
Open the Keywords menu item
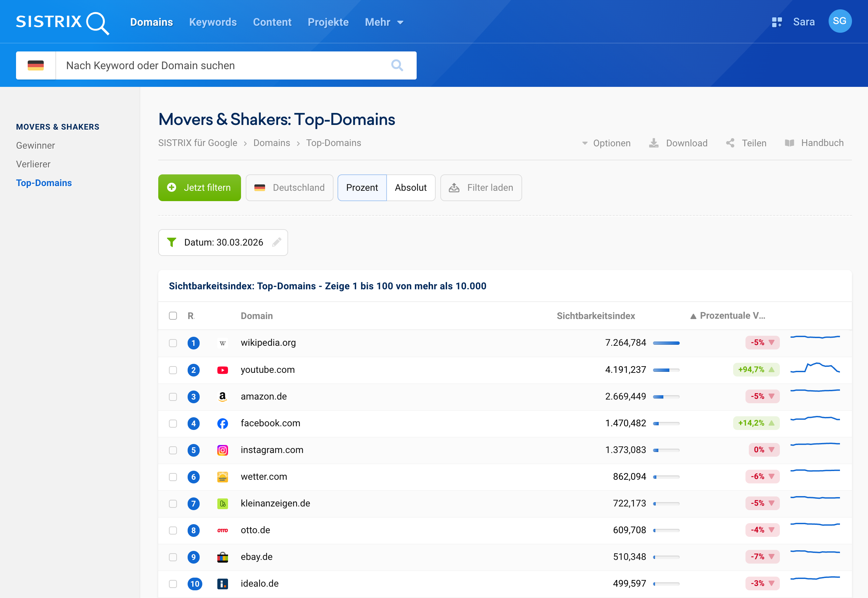coord(213,22)
